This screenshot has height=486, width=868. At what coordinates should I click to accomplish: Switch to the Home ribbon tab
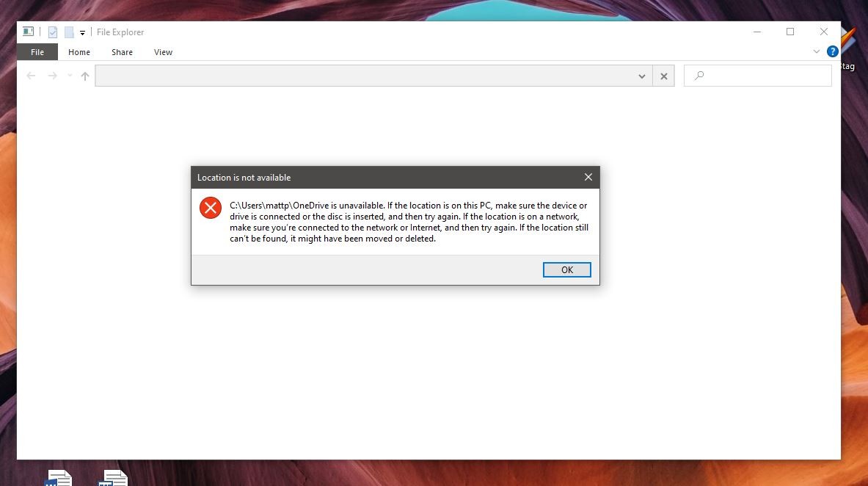click(79, 52)
